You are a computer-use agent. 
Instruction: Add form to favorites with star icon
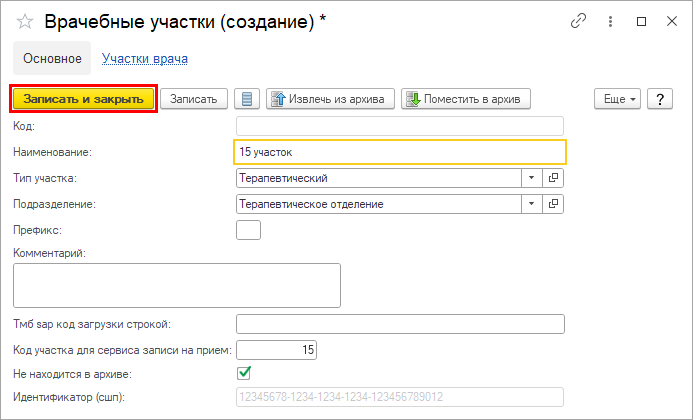pos(25,21)
